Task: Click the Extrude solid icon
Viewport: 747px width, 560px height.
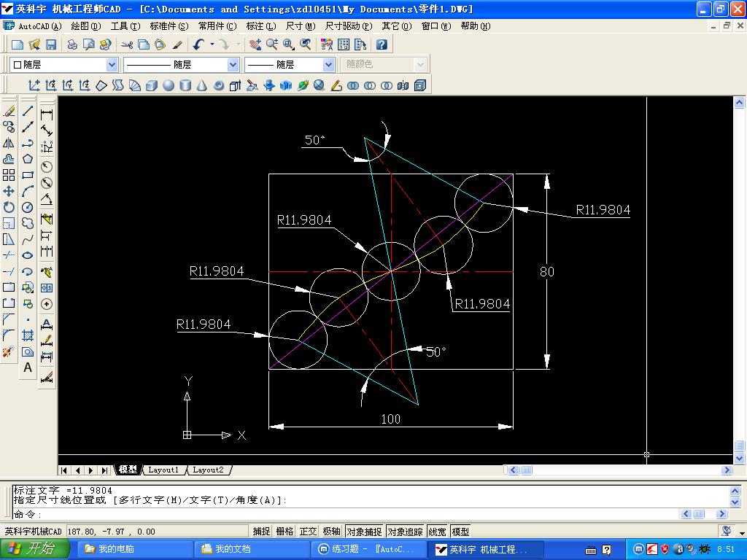Action: coord(236,85)
